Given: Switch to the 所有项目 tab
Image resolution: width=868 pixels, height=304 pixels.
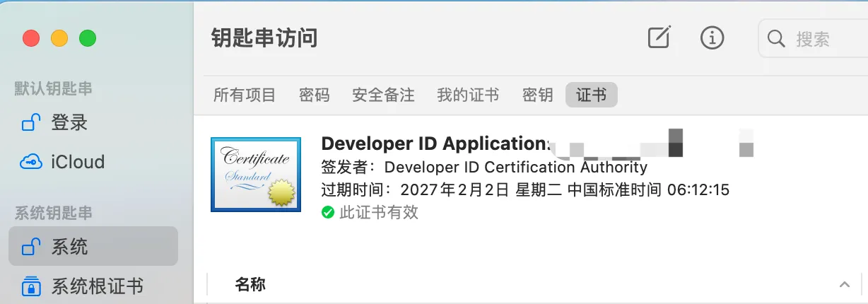Looking at the screenshot, I should pyautogui.click(x=245, y=95).
